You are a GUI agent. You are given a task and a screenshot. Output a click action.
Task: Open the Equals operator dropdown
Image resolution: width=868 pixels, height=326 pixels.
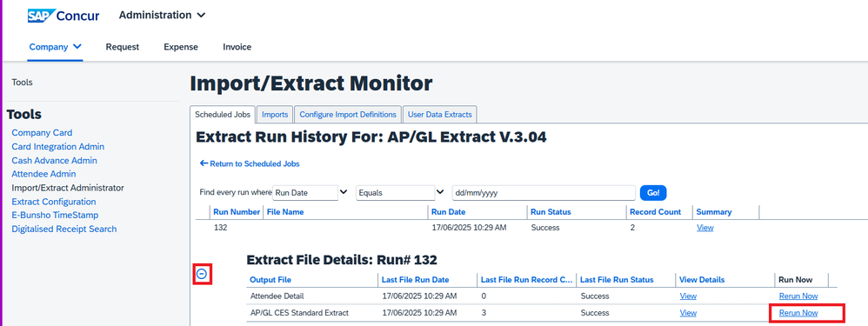pyautogui.click(x=401, y=193)
